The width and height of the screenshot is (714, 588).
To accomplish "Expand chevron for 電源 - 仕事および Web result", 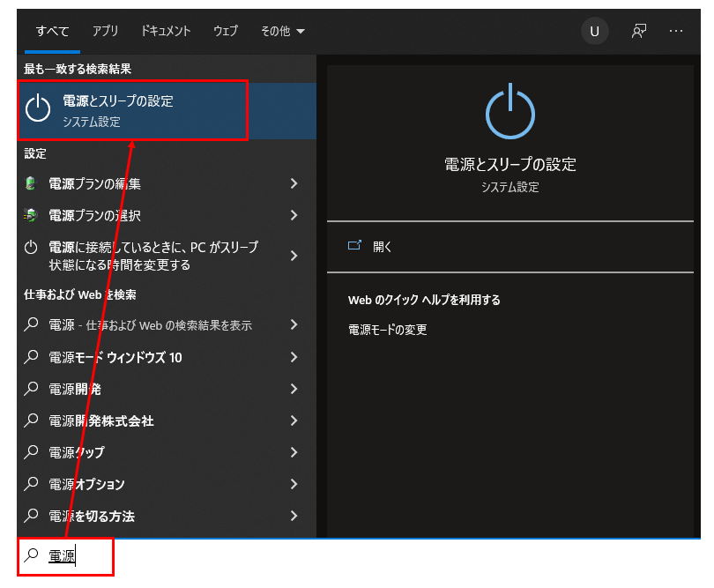I will click(294, 324).
